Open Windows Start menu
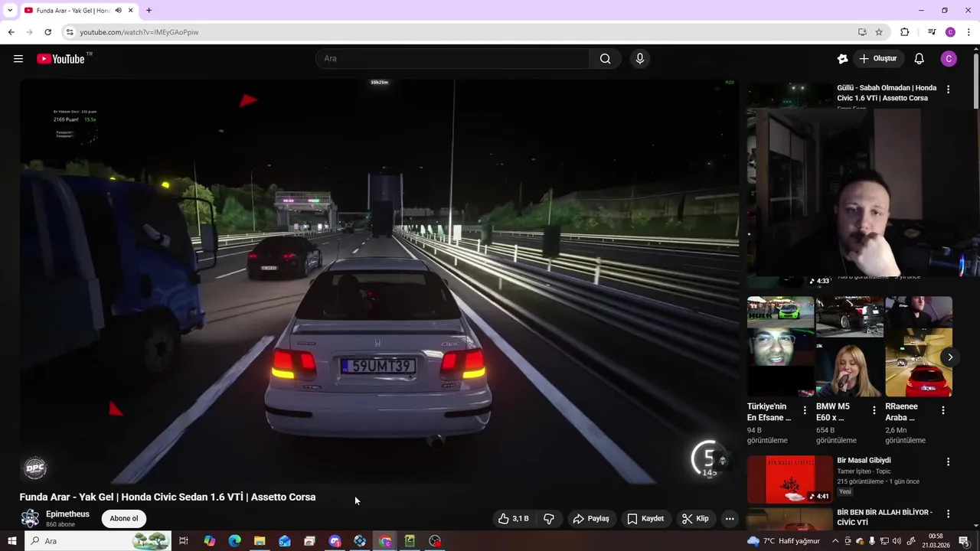The width and height of the screenshot is (980, 551). [11, 541]
